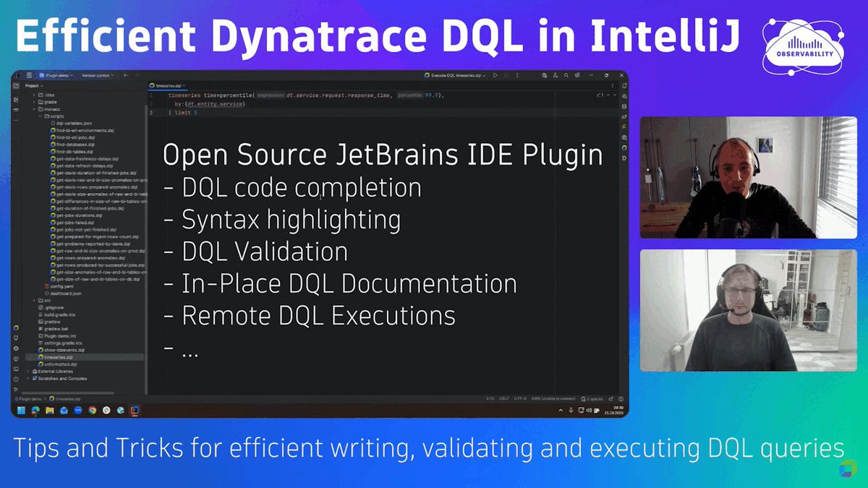868x488 pixels.
Task: Expand Scratches and Consoles node
Action: click(x=27, y=379)
